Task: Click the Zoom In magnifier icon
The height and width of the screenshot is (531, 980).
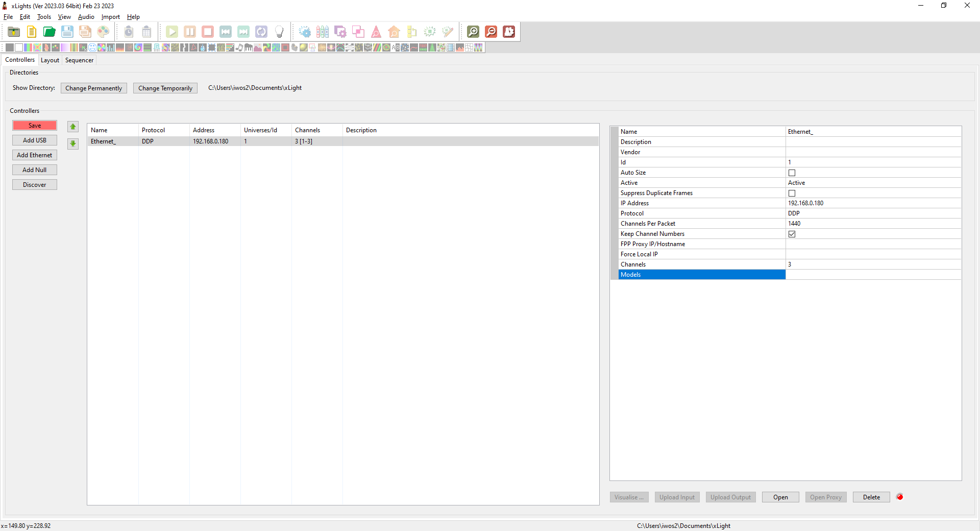Action: 473,32
